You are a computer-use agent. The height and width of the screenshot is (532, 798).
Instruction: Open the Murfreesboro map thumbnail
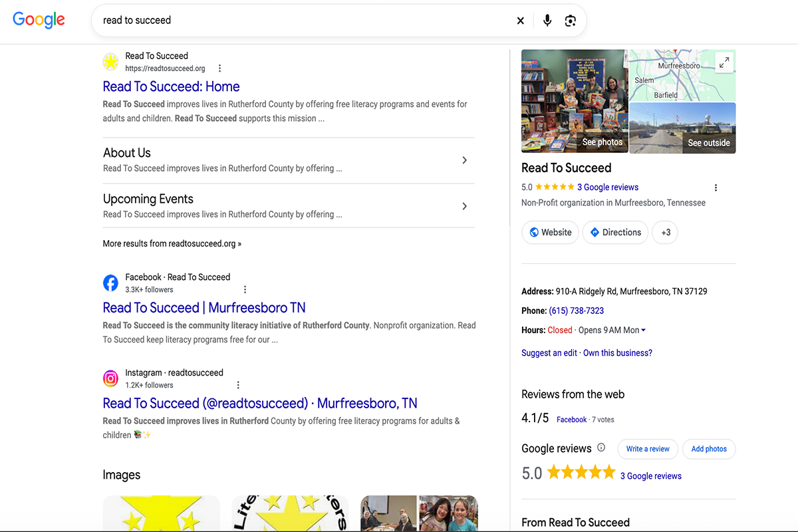pyautogui.click(x=682, y=75)
